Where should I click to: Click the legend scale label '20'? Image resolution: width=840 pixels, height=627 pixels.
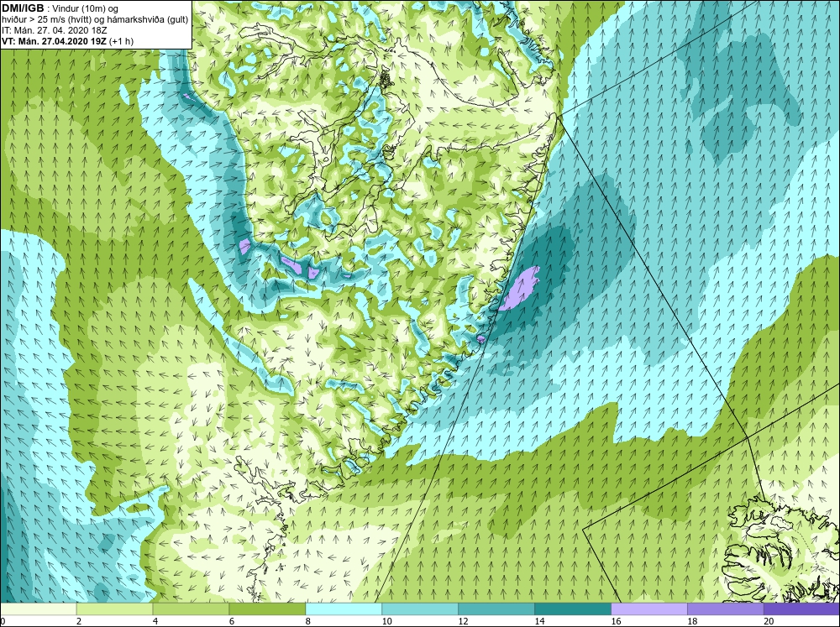click(769, 621)
